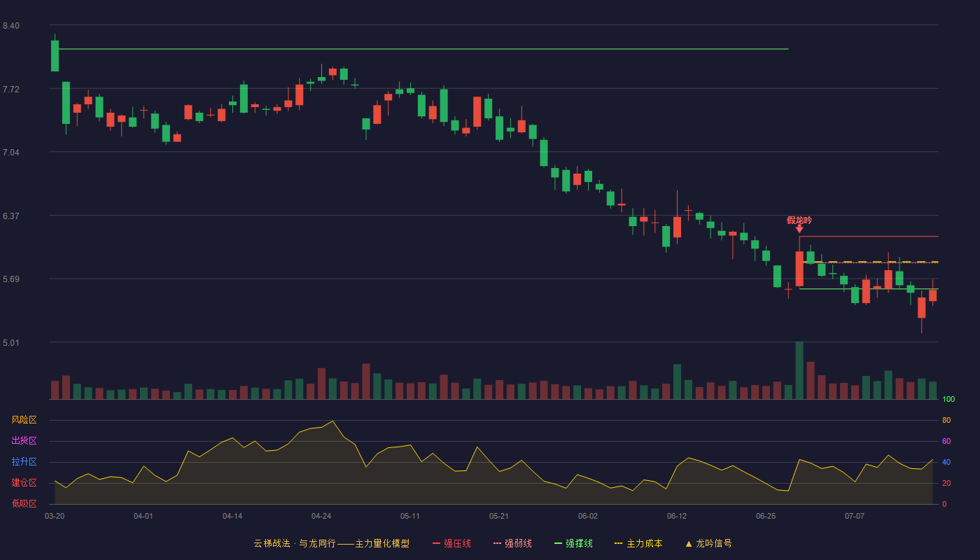Image resolution: width=980 pixels, height=560 pixels.
Task: Click the 5.69 price axis label
Action: [11, 279]
